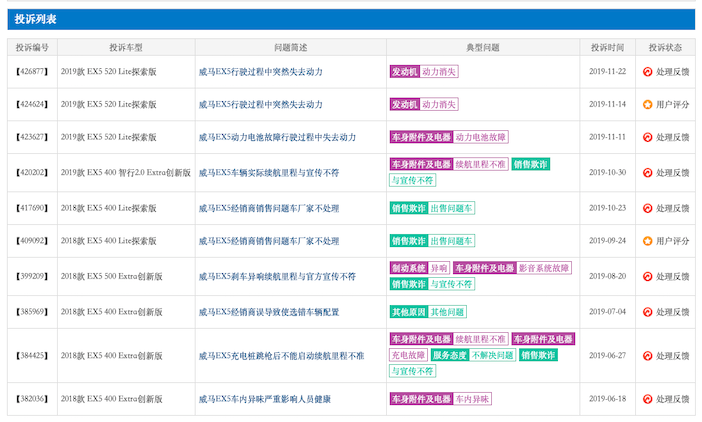The image size is (702, 422).
Task: Click '续航里程不准' tag in row 420202
Action: click(480, 165)
